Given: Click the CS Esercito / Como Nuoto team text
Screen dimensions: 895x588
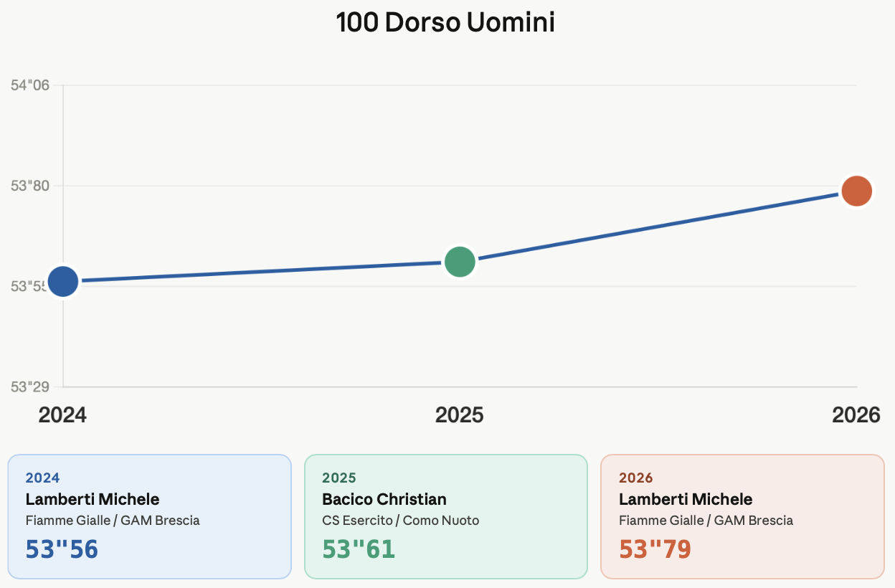Looking at the screenshot, I should pyautogui.click(x=400, y=521).
